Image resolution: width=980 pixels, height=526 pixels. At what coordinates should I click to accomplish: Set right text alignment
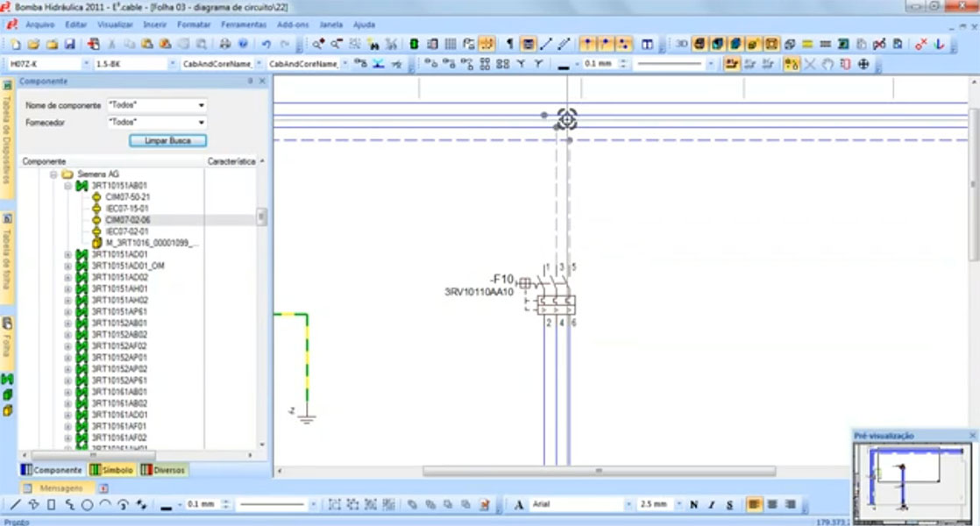coord(791,505)
